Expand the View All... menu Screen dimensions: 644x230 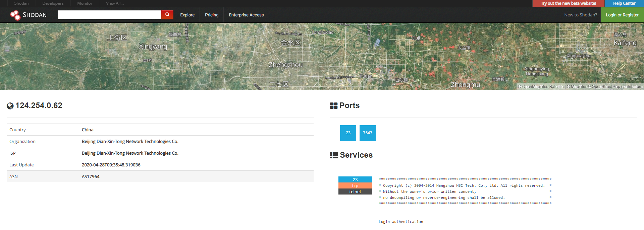tap(115, 3)
